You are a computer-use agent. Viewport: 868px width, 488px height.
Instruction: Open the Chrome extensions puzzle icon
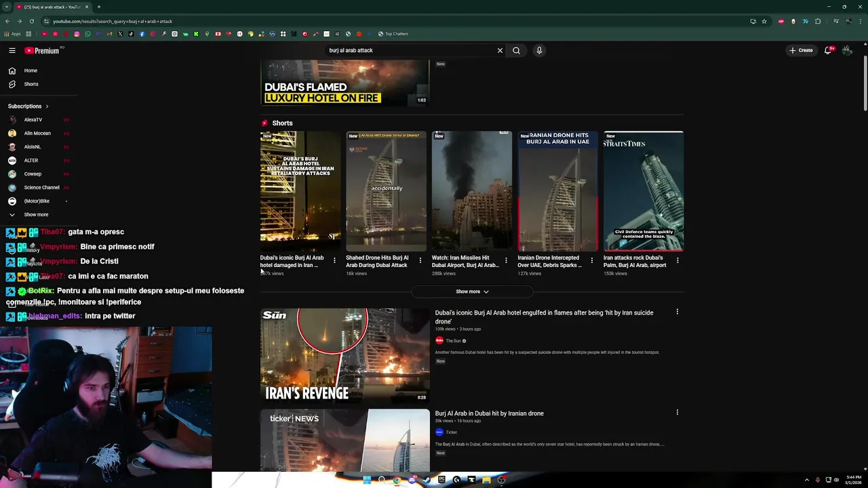pyautogui.click(x=818, y=21)
